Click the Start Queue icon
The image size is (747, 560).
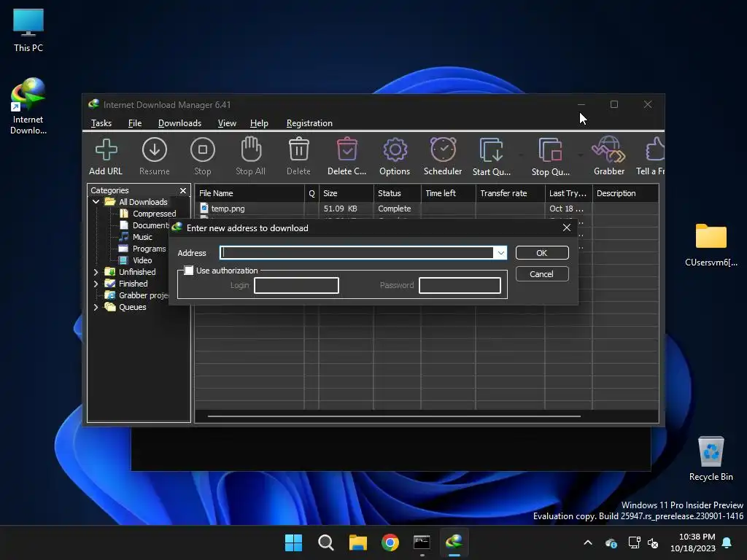(x=491, y=150)
